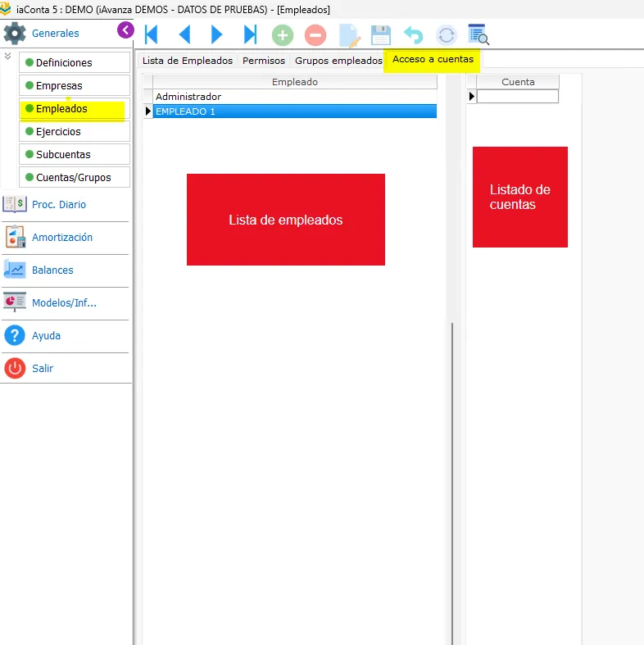Open Cuentas/Grupos section
Viewport: 644px width, 645px height.
[75, 177]
